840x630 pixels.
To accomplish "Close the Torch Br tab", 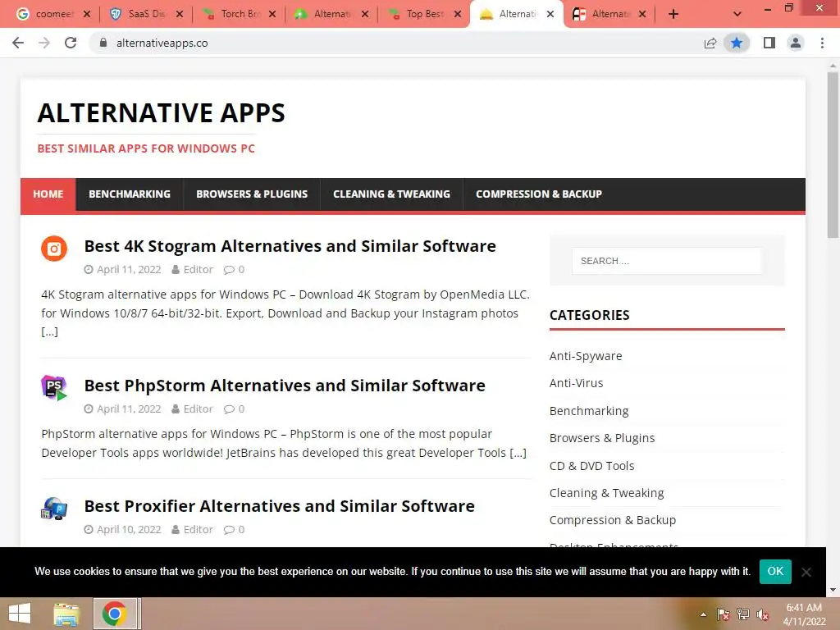I will pyautogui.click(x=272, y=15).
